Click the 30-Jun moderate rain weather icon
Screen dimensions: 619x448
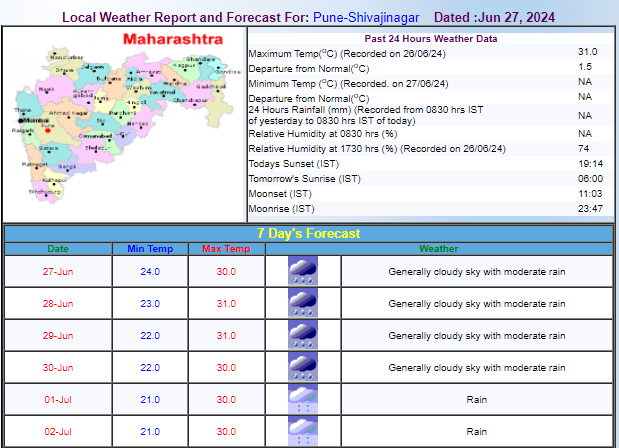point(303,367)
